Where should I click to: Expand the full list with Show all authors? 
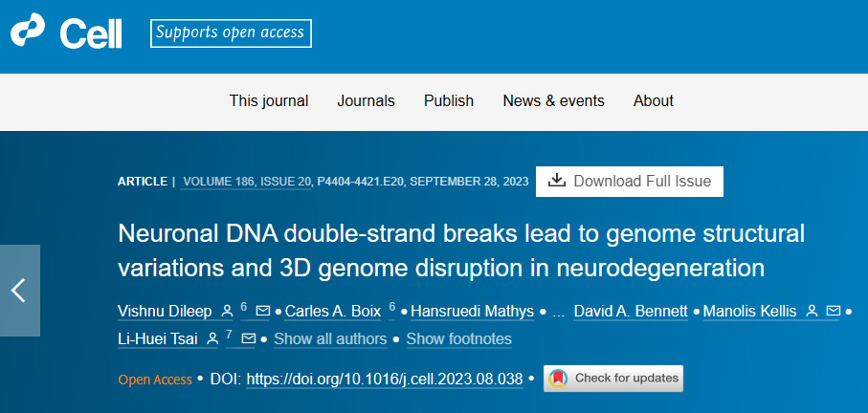point(330,339)
